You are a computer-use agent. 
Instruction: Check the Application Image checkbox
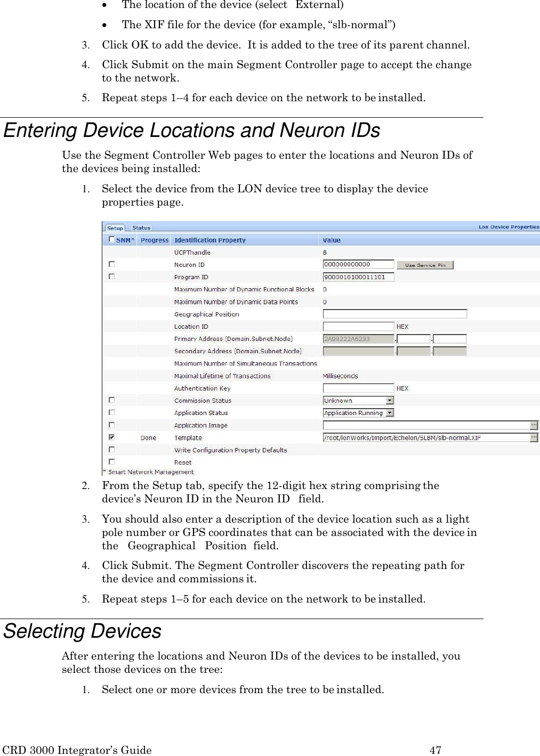click(111, 425)
